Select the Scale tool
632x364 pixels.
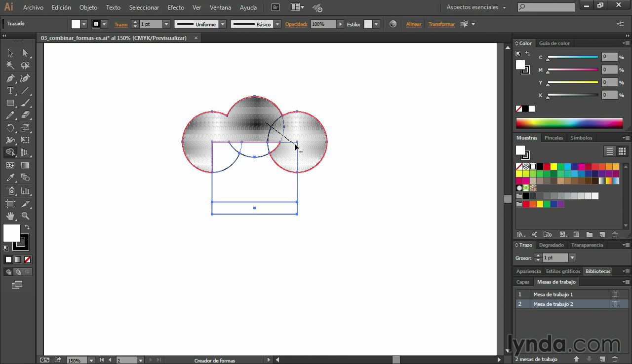[x=25, y=128]
